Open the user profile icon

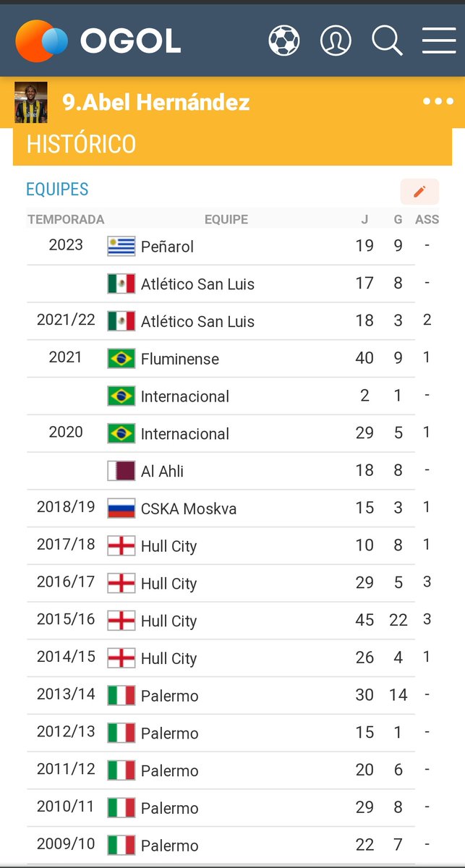click(x=336, y=41)
